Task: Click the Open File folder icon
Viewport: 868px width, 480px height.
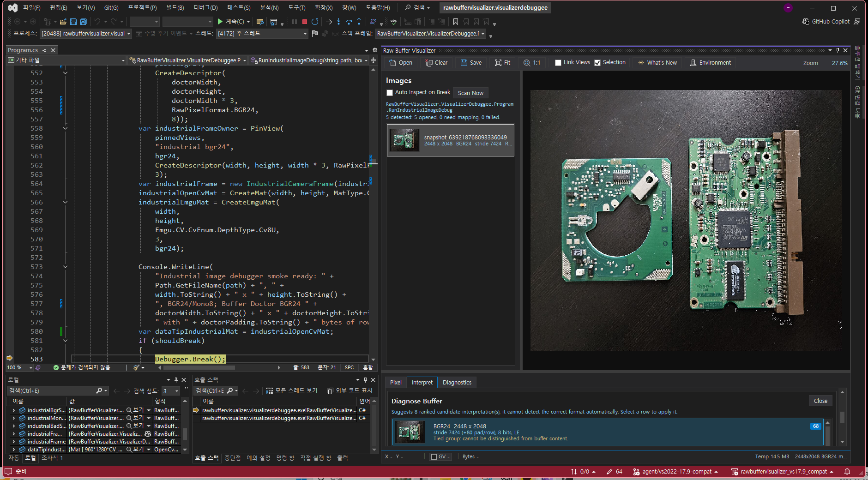Action: coord(63,22)
